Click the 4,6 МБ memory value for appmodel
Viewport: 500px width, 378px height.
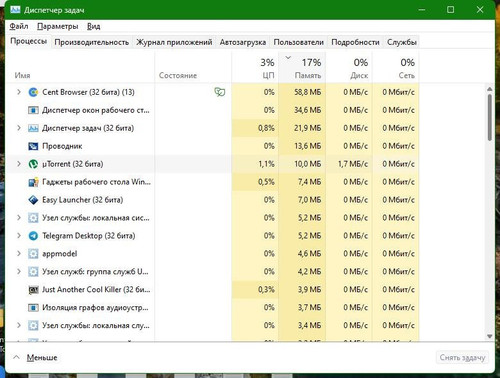[309, 254]
